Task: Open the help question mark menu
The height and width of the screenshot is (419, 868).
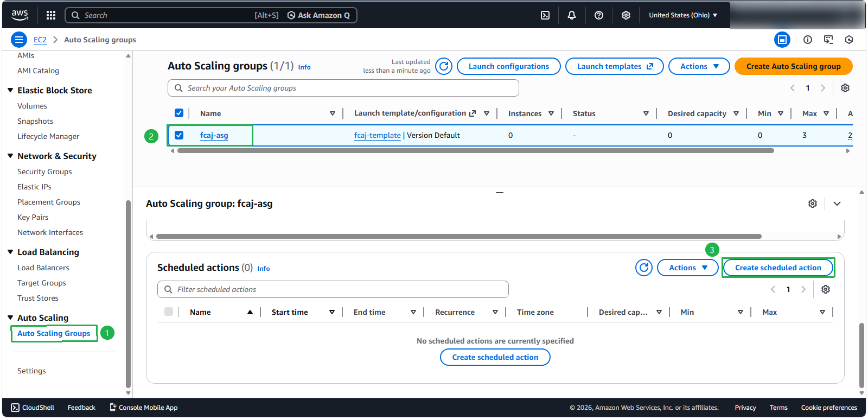Action: click(599, 15)
